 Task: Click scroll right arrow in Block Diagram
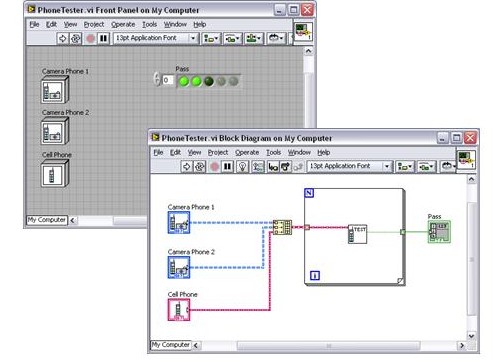(462, 346)
